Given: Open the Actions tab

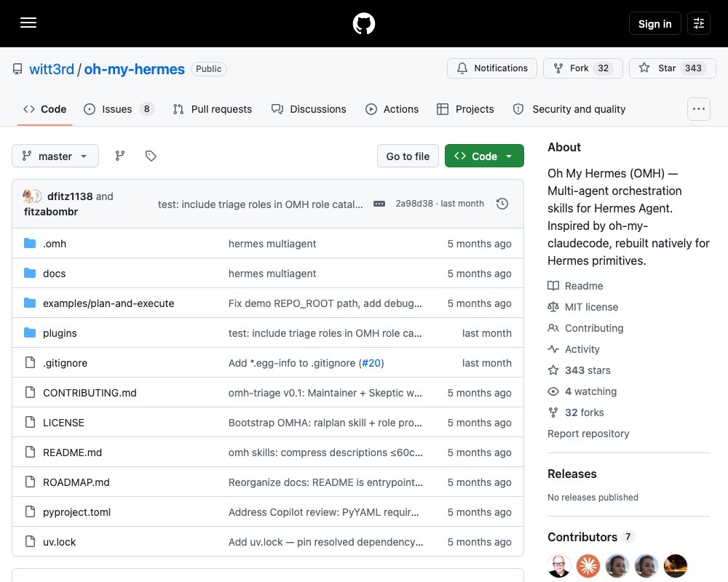Looking at the screenshot, I should (x=392, y=109).
